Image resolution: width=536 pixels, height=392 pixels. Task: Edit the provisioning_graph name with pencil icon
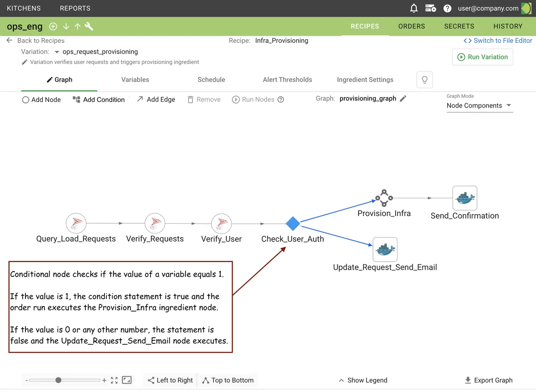pos(403,99)
